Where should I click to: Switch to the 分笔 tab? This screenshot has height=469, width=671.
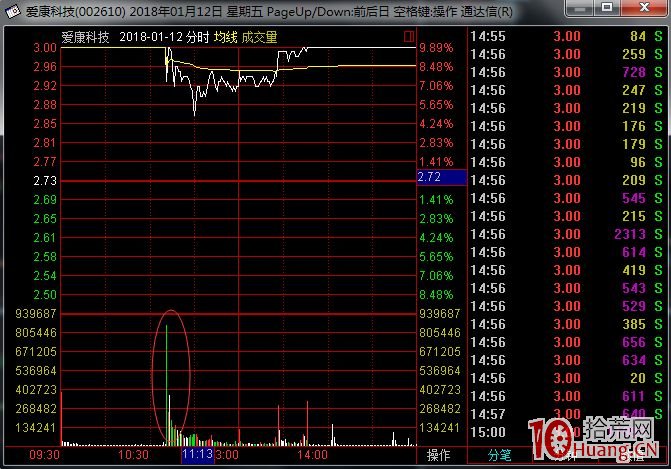click(499, 455)
